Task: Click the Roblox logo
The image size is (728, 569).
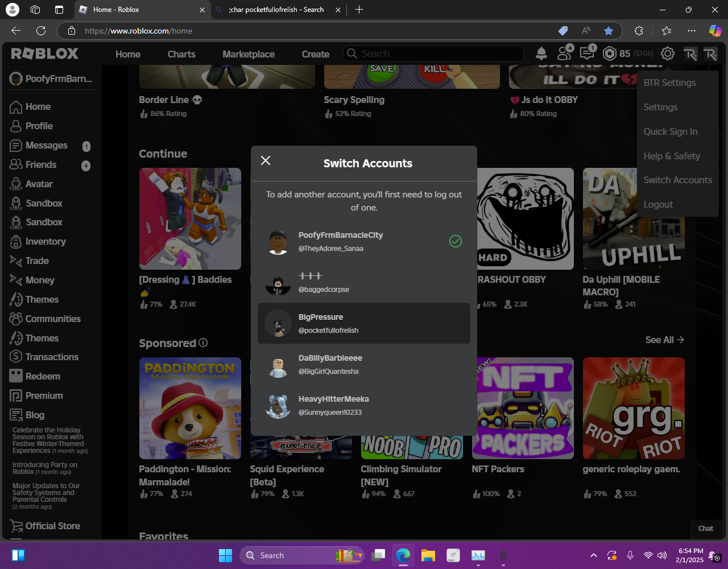Action: click(x=45, y=53)
